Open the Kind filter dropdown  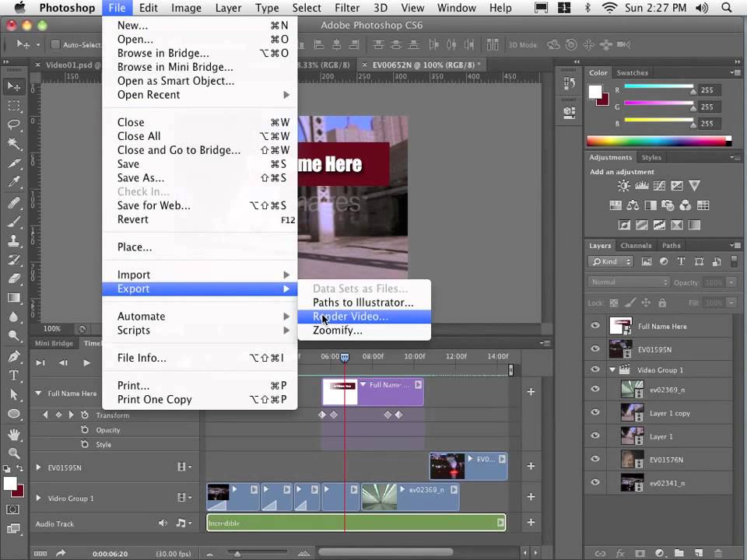(610, 261)
